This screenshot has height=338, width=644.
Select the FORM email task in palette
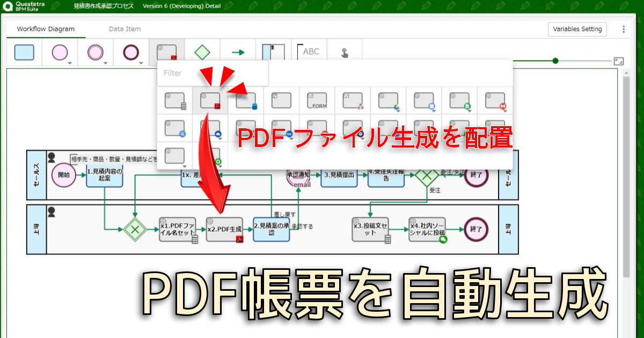[x=317, y=100]
